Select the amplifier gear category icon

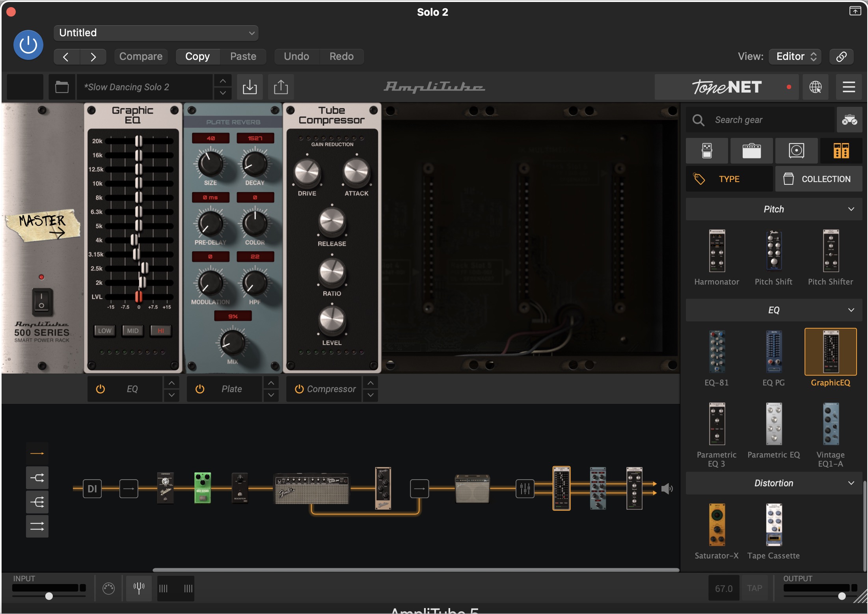[751, 151]
